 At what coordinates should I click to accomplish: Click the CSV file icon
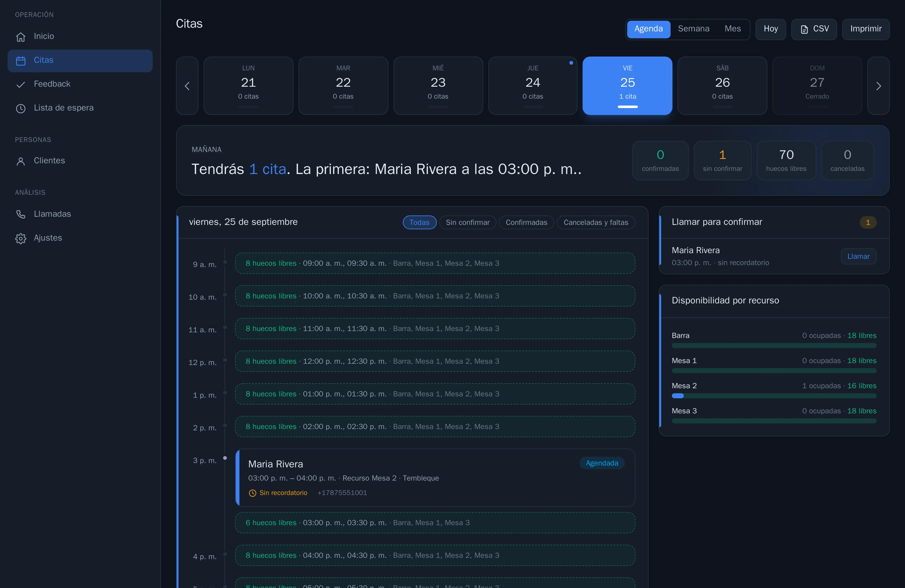click(x=804, y=29)
